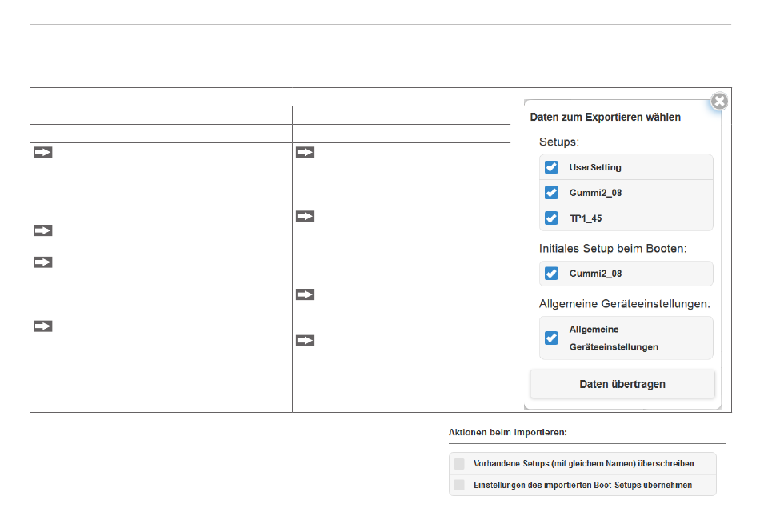Click the third arrow icon in left column

click(x=42, y=262)
